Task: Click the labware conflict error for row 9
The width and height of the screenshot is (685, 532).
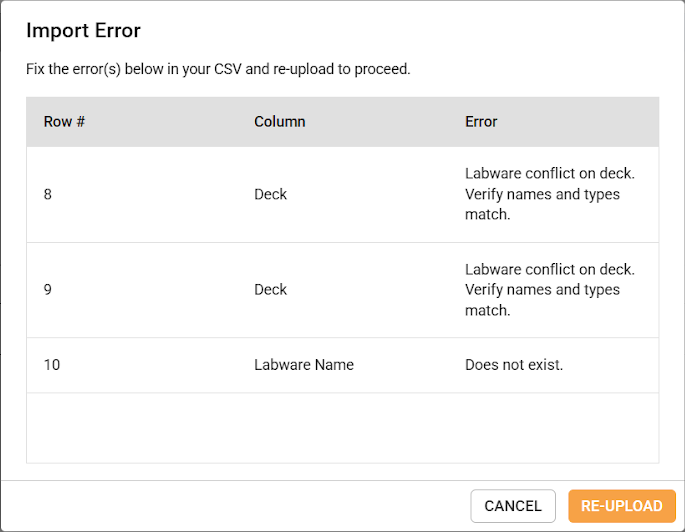Action: click(549, 290)
